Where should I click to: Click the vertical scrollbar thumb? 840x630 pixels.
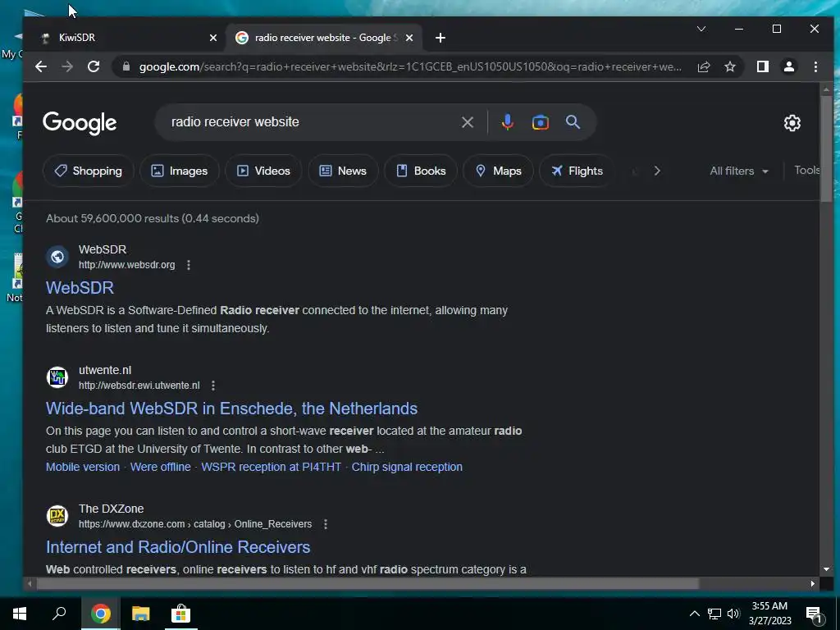click(x=826, y=148)
